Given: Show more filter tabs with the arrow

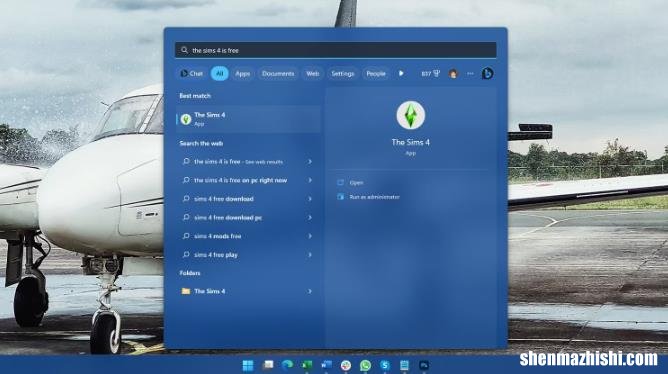Looking at the screenshot, I should [401, 73].
